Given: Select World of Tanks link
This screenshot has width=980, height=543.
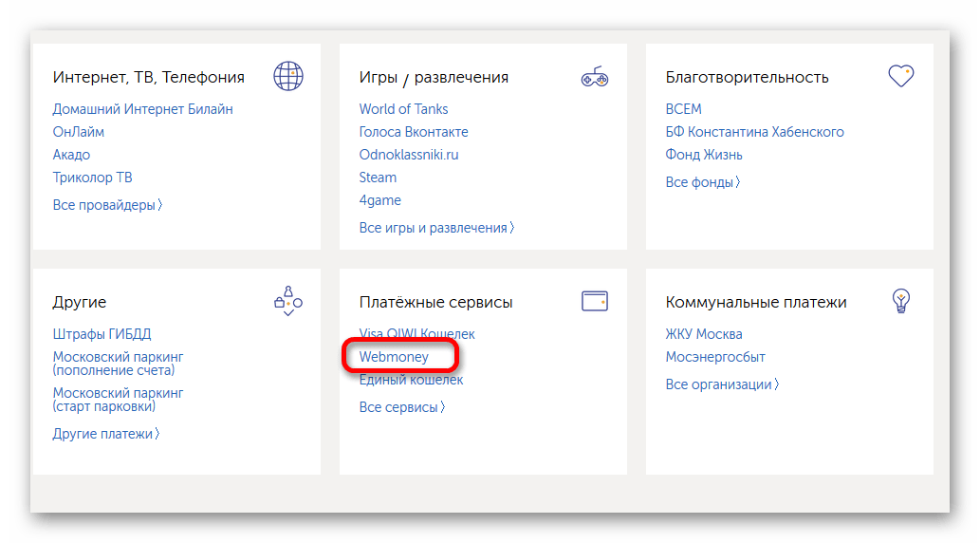Looking at the screenshot, I should (x=403, y=109).
